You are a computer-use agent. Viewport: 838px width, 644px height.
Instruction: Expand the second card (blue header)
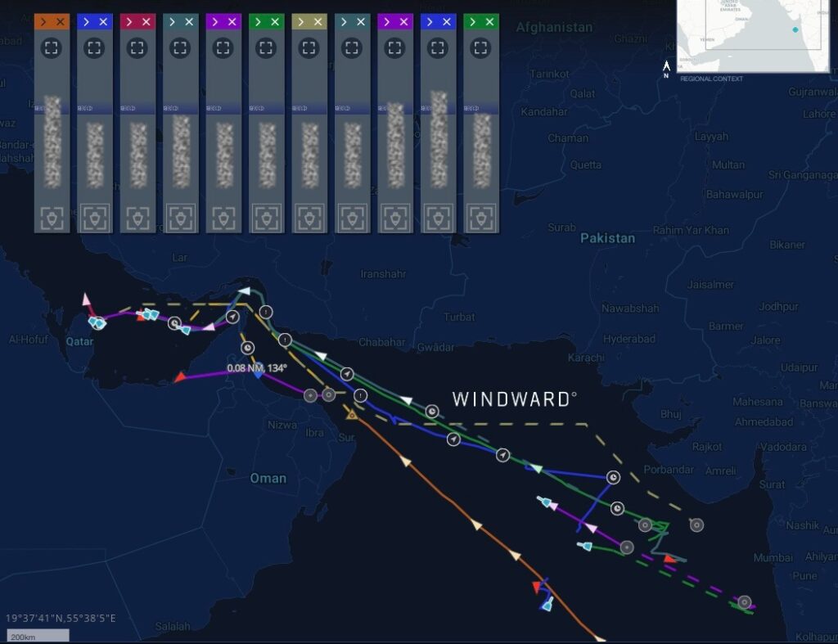87,22
